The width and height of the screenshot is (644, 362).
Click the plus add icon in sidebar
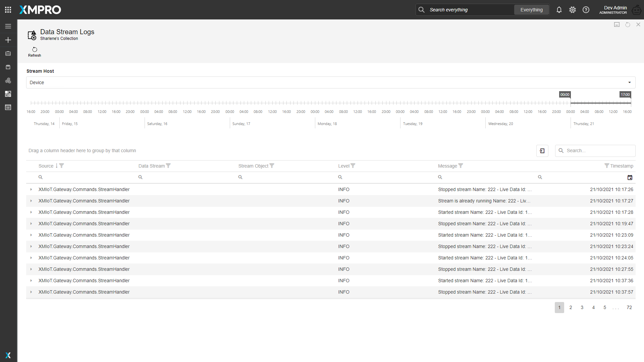click(8, 40)
